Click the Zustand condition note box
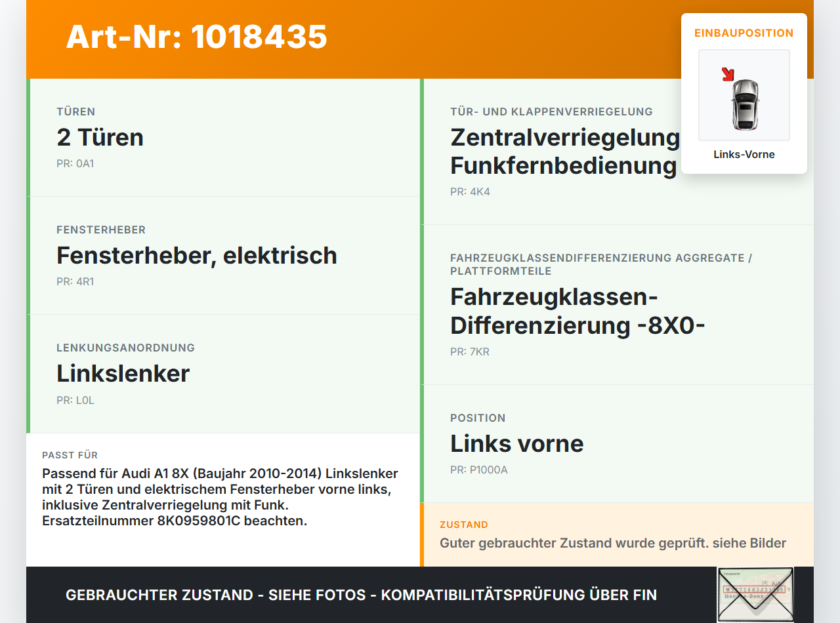The width and height of the screenshot is (840, 623). pyautogui.click(x=617, y=535)
